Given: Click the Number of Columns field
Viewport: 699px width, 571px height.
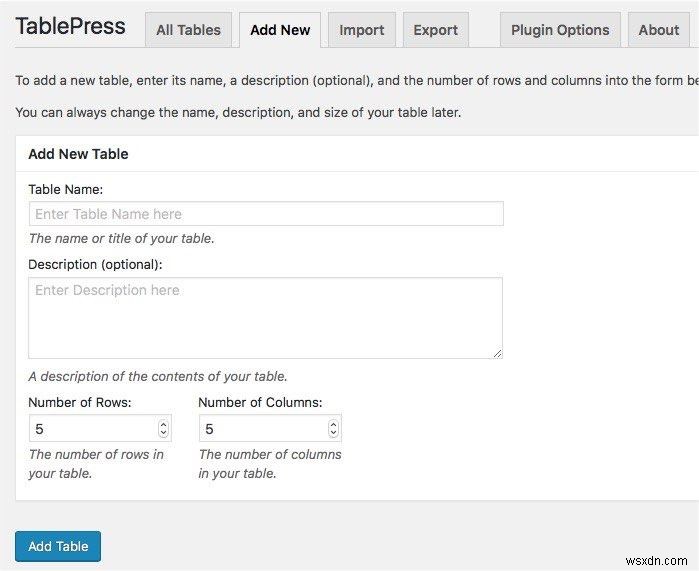Looking at the screenshot, I should pyautogui.click(x=270, y=428).
